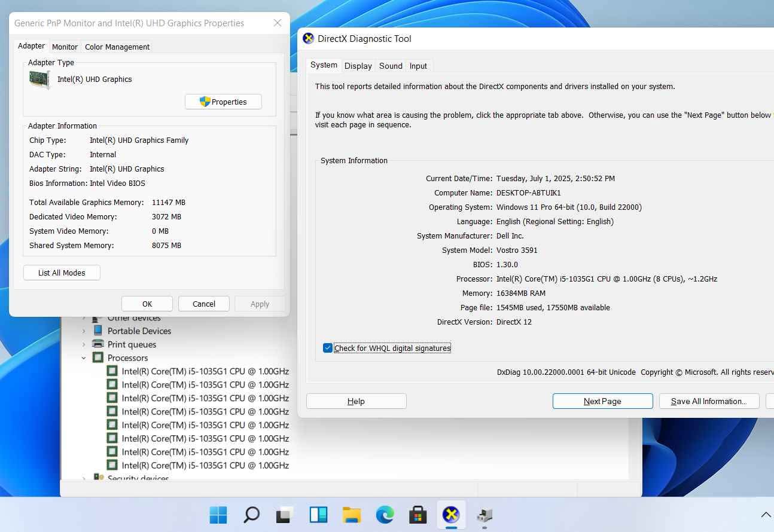
Task: Click computer name DESKTOP-ABTUIK1
Action: pyautogui.click(x=529, y=193)
